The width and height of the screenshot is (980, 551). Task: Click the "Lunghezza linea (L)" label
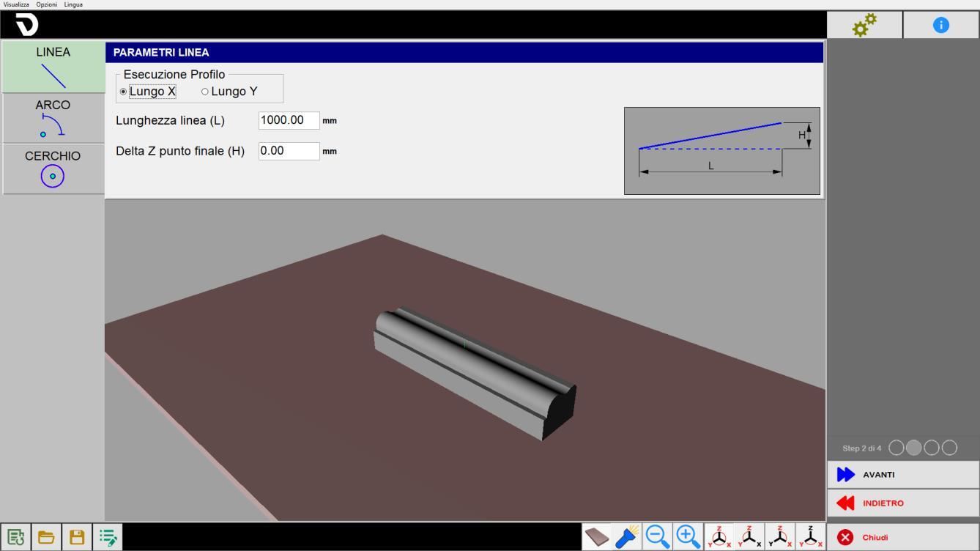coord(170,120)
